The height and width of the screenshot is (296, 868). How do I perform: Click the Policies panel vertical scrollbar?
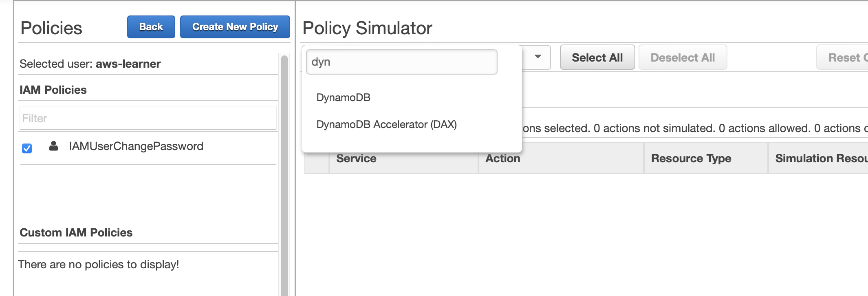click(x=284, y=175)
